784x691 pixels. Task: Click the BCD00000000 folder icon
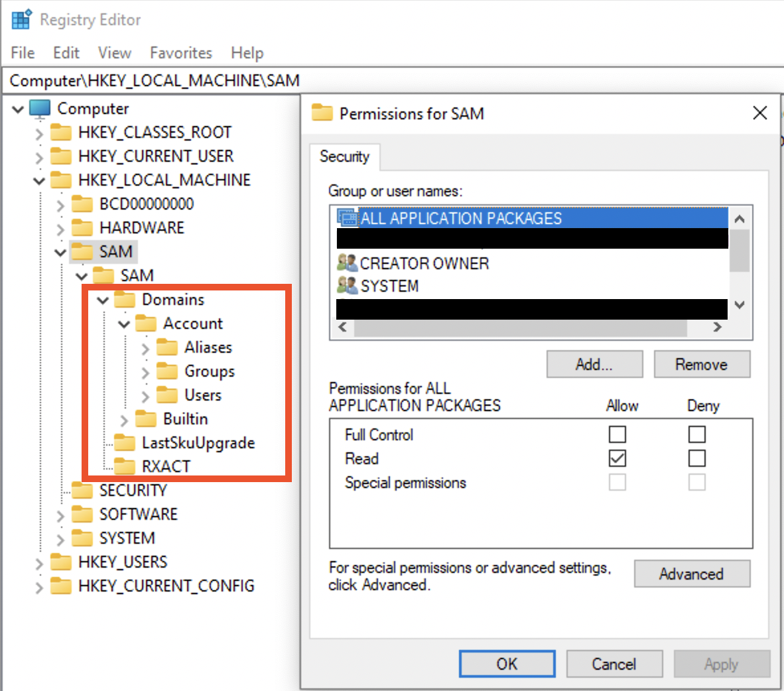click(x=82, y=204)
